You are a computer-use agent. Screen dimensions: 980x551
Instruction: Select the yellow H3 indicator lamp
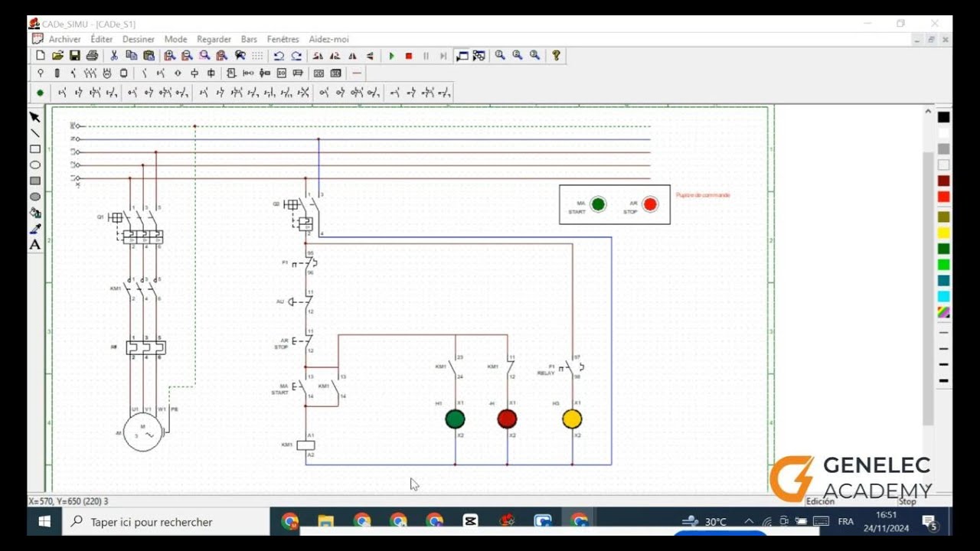[x=572, y=419]
